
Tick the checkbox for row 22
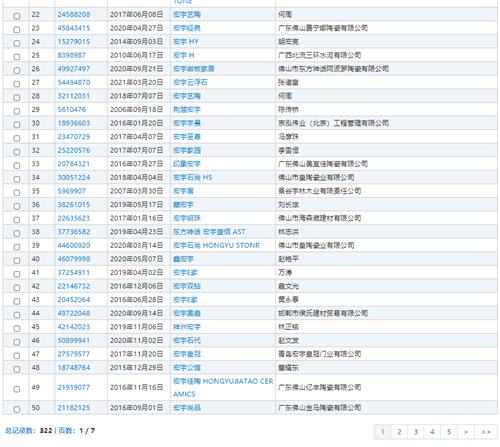[17, 16]
